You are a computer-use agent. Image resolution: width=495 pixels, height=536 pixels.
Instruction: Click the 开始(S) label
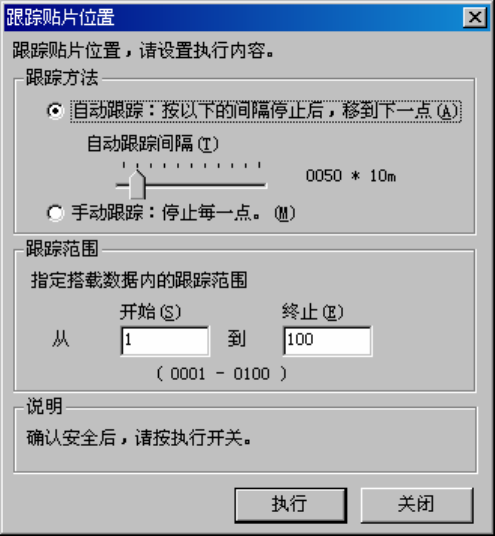coord(150,312)
